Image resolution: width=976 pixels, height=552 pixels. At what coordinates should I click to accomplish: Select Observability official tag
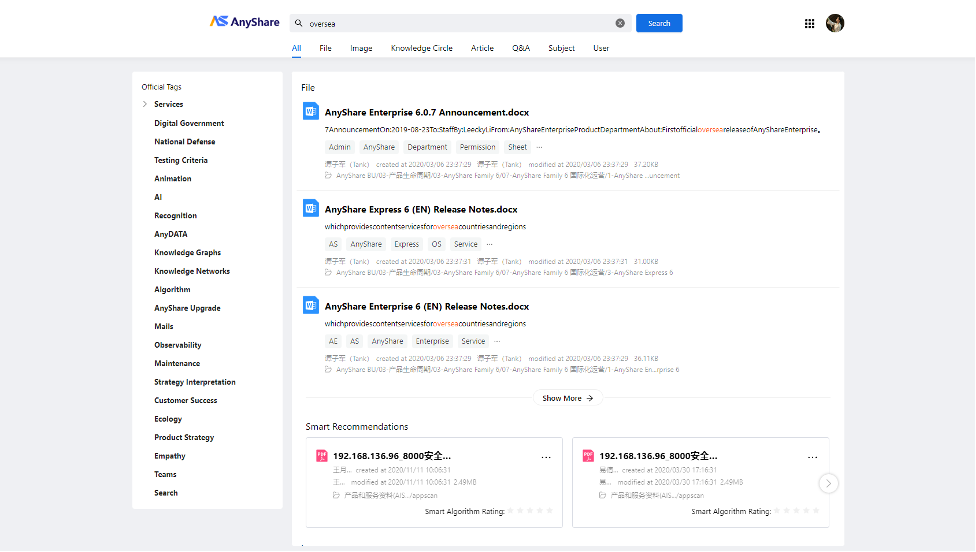click(177, 345)
